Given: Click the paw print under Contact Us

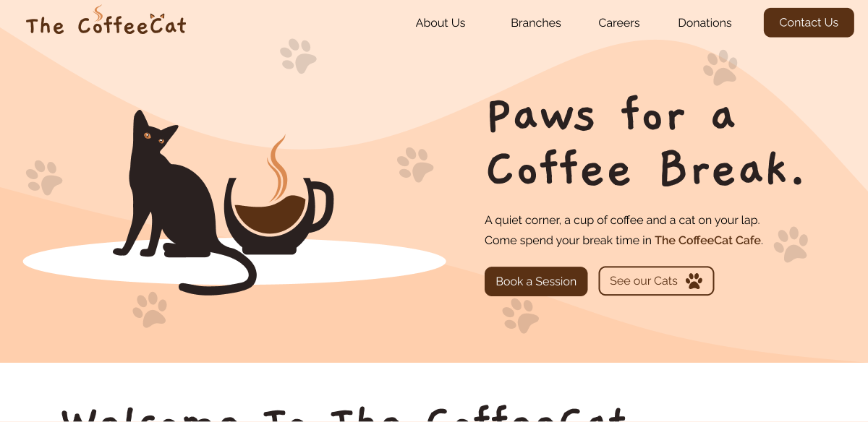Looking at the screenshot, I should pyautogui.click(x=720, y=67).
